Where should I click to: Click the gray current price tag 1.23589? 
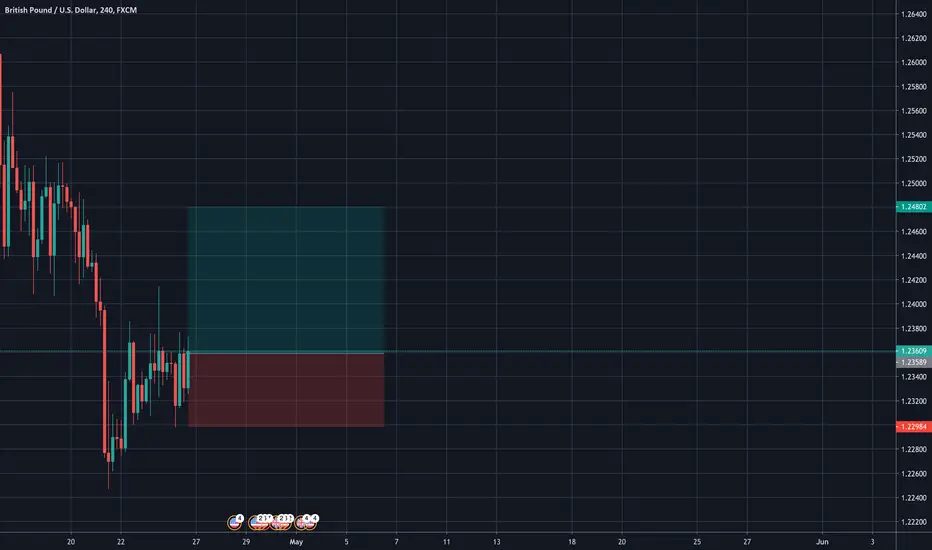click(x=914, y=362)
